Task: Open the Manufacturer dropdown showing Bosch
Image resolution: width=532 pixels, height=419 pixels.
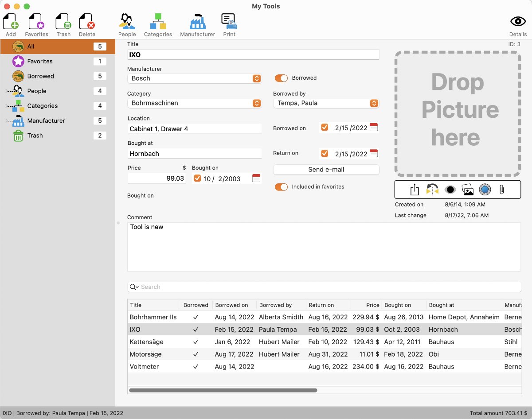Action: coord(195,78)
